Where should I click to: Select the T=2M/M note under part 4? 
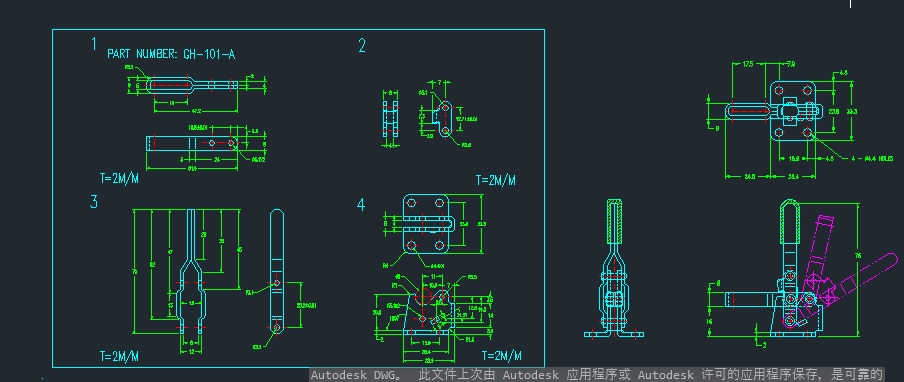point(502,355)
